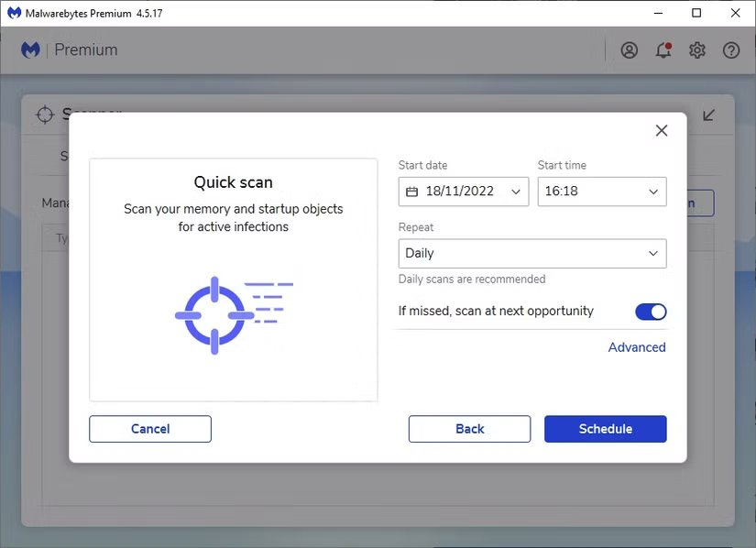Toggle 'If missed, scan at next opportunity'

(651, 312)
